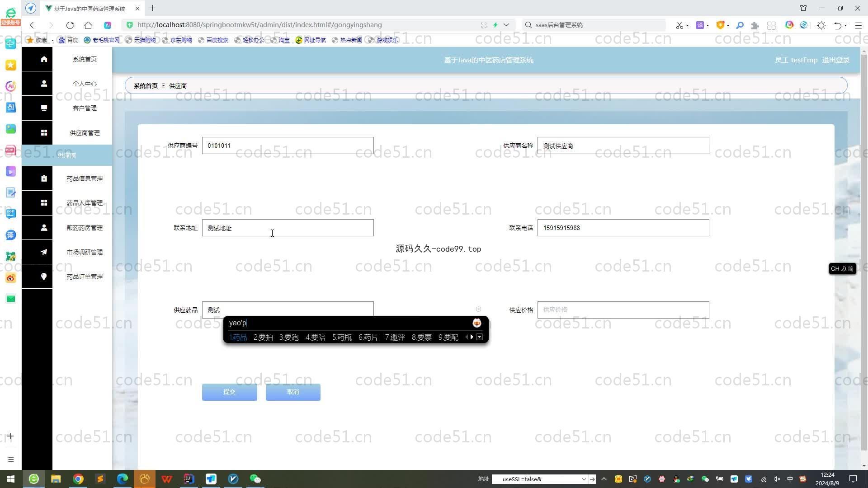Open File Explorer from the taskbar
868x488 pixels.
[x=56, y=479]
